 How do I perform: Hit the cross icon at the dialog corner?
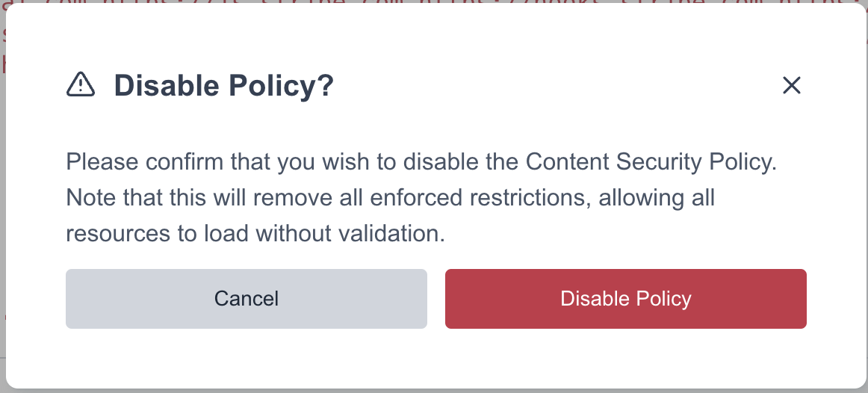[x=791, y=85]
